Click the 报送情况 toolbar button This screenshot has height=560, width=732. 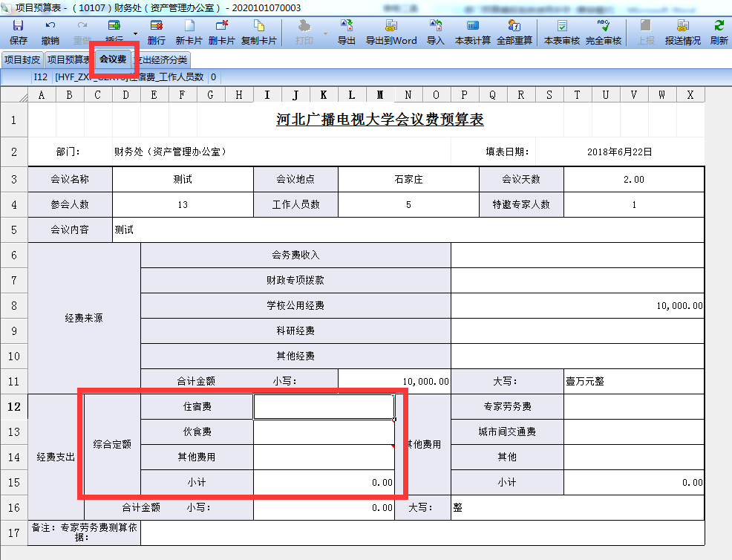coord(682,31)
